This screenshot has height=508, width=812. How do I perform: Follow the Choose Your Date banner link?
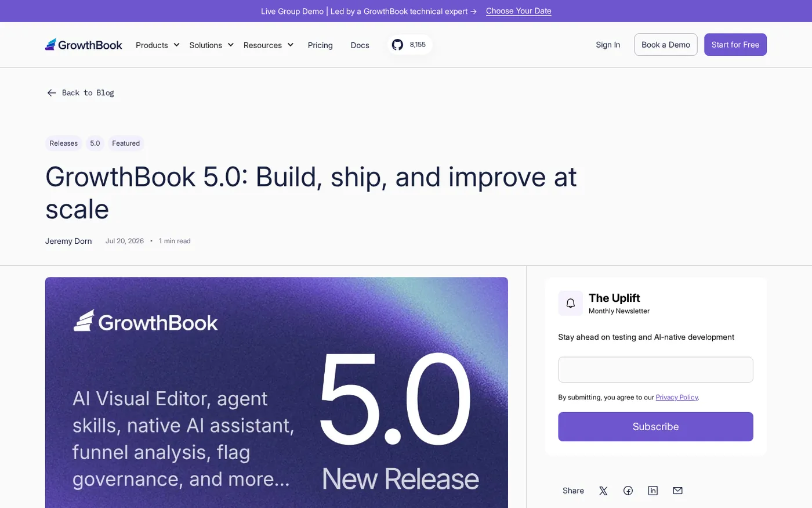coord(519,11)
